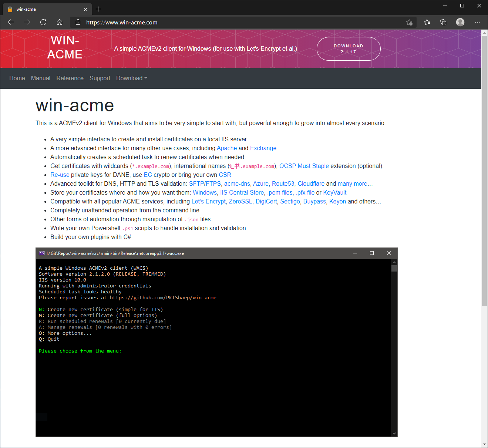Viewport: 488px width, 448px height.
Task: Click the *.example.com wildcard code text
Action: 151,166
